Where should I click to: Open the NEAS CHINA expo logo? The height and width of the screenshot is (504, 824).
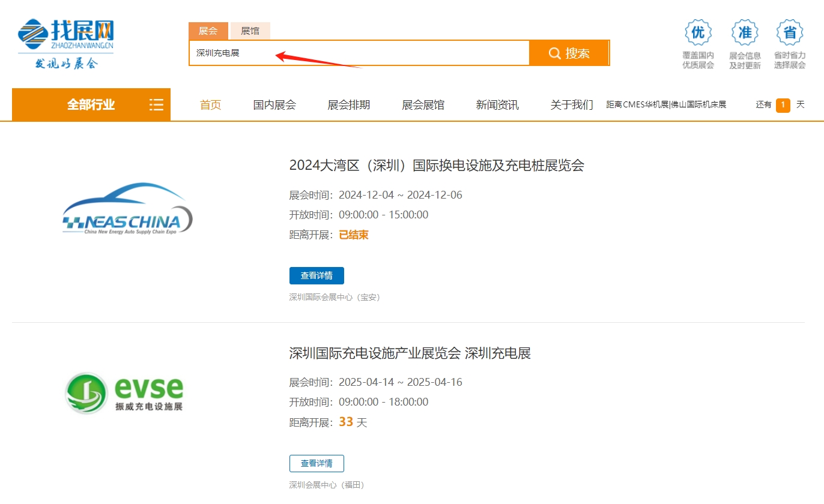(128, 208)
